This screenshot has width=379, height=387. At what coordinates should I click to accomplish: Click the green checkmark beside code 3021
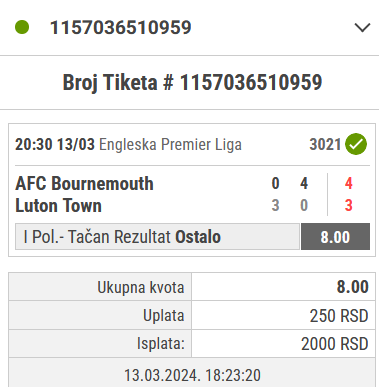(356, 144)
